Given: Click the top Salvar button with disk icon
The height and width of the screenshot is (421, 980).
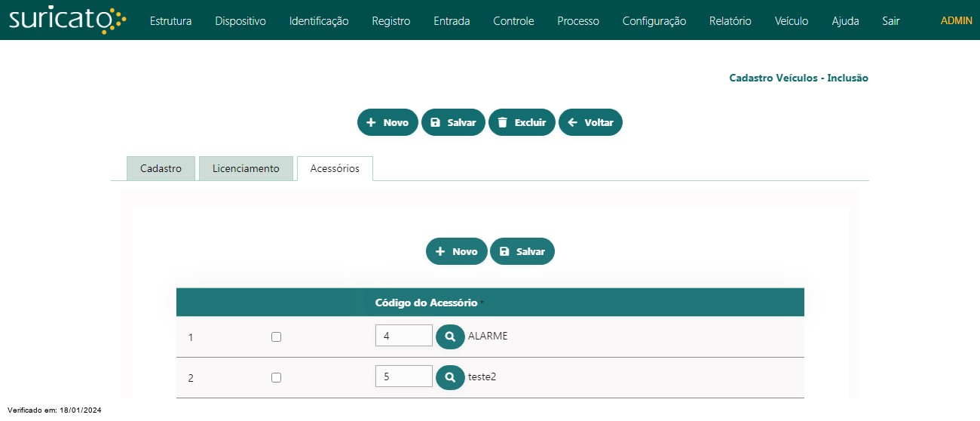Looking at the screenshot, I should (453, 122).
